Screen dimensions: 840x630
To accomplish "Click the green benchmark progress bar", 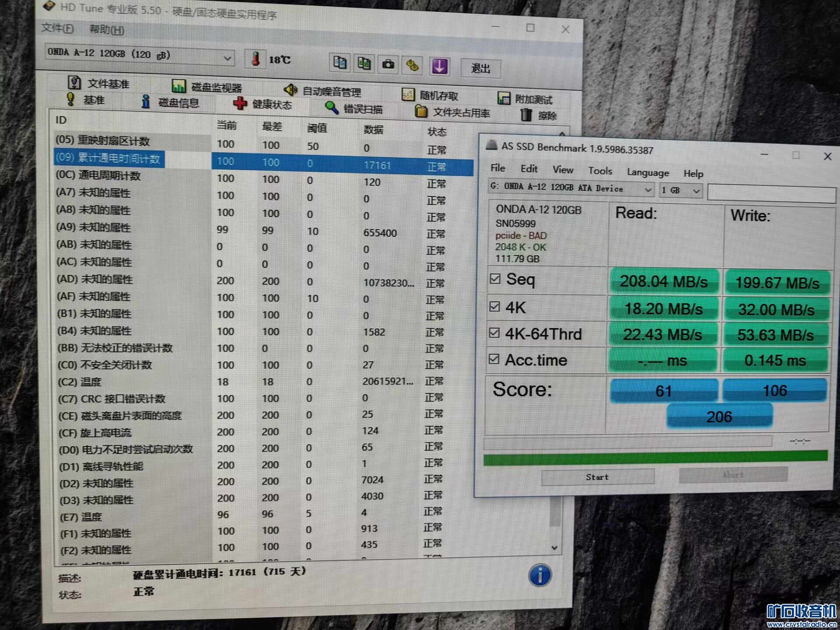I will [x=655, y=456].
